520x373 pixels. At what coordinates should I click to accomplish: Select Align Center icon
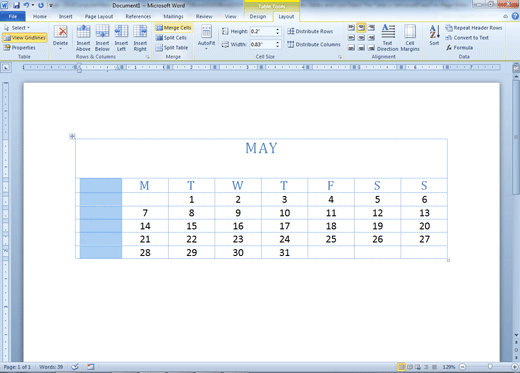click(361, 38)
